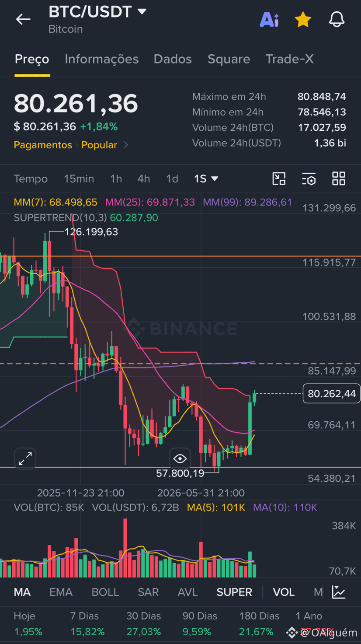Tap the Volume 24h(USDT) value
The width and height of the screenshot is (361, 644).
pyautogui.click(x=330, y=143)
